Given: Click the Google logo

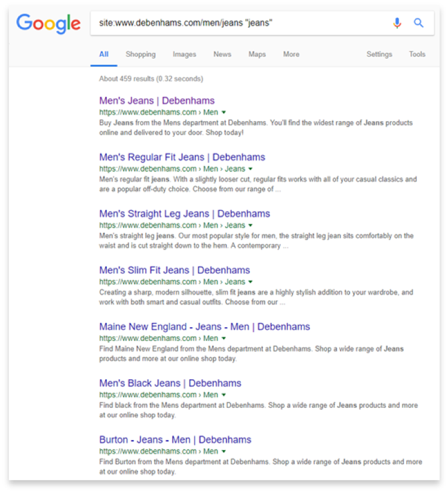Looking at the screenshot, I should [48, 23].
